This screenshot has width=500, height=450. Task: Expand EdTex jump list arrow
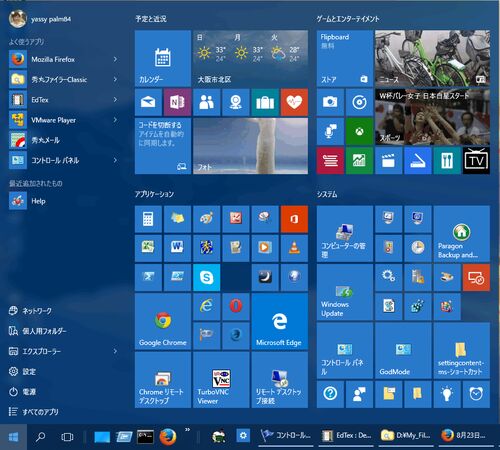click(115, 99)
